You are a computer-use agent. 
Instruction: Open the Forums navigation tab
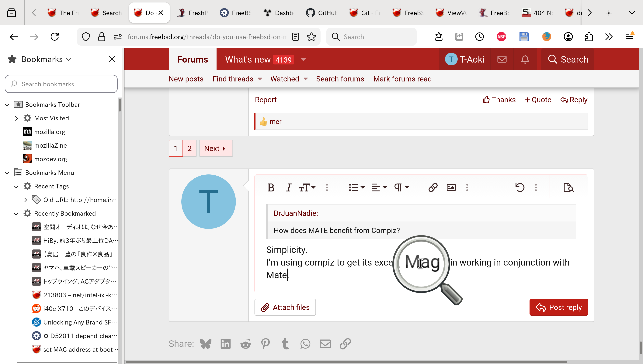pos(192,59)
